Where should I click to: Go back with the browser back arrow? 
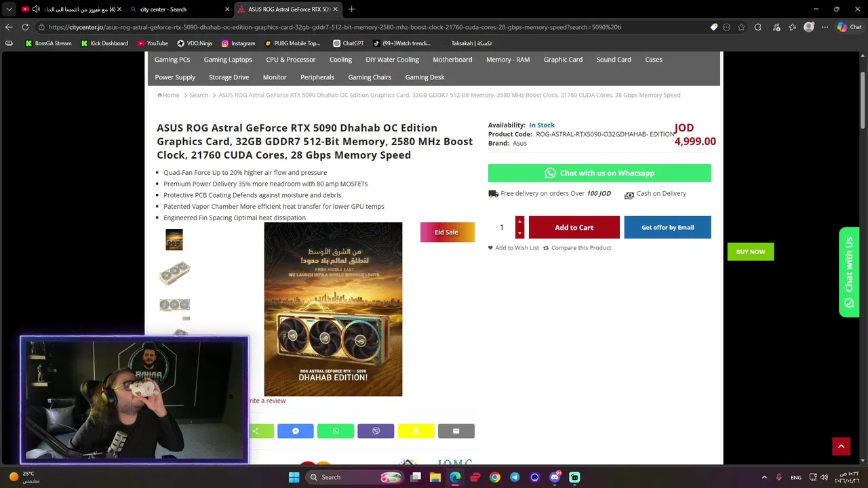tap(9, 27)
